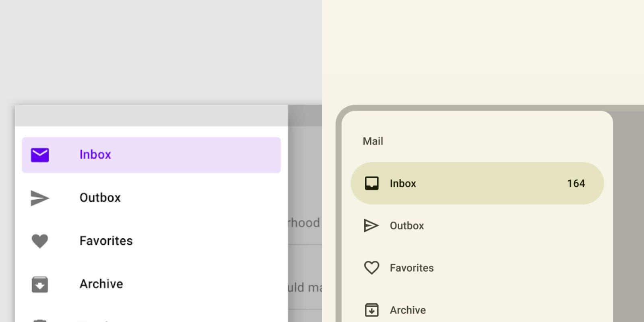This screenshot has height=322, width=644.
Task: Open Favorites in the beige drawer
Action: click(x=412, y=268)
